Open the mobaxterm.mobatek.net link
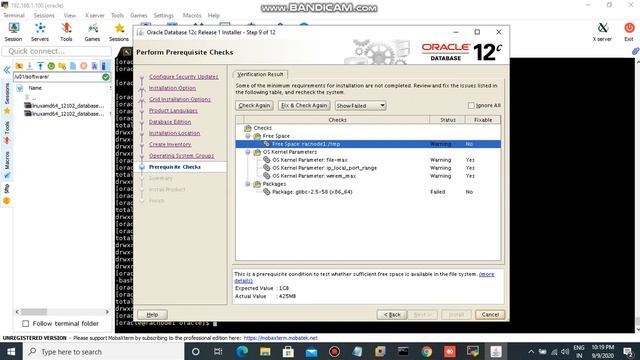 280,338
